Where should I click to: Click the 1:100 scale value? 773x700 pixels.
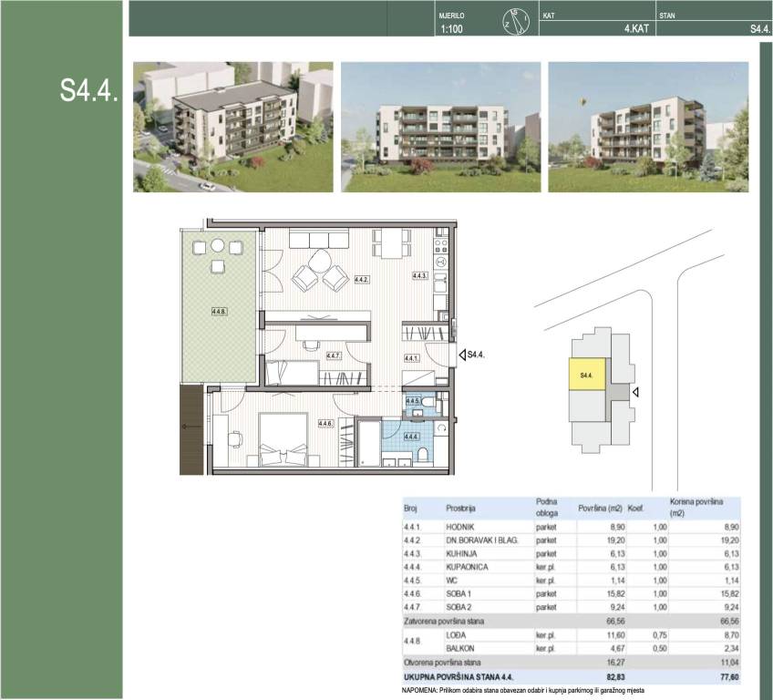451,29
